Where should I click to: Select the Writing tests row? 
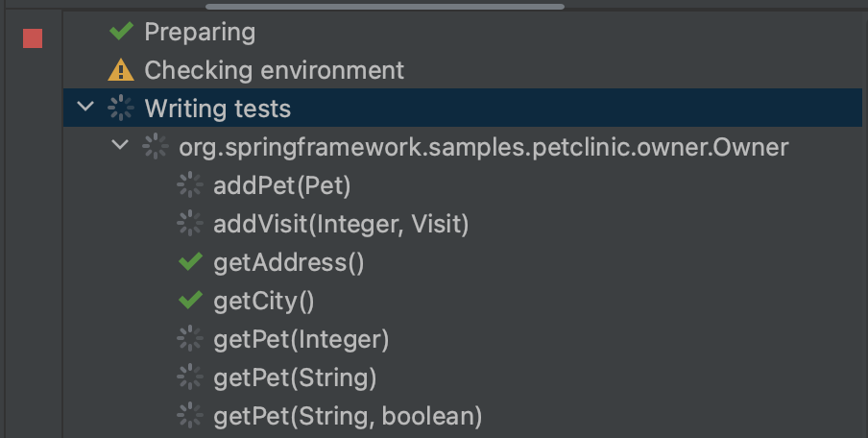point(217,109)
